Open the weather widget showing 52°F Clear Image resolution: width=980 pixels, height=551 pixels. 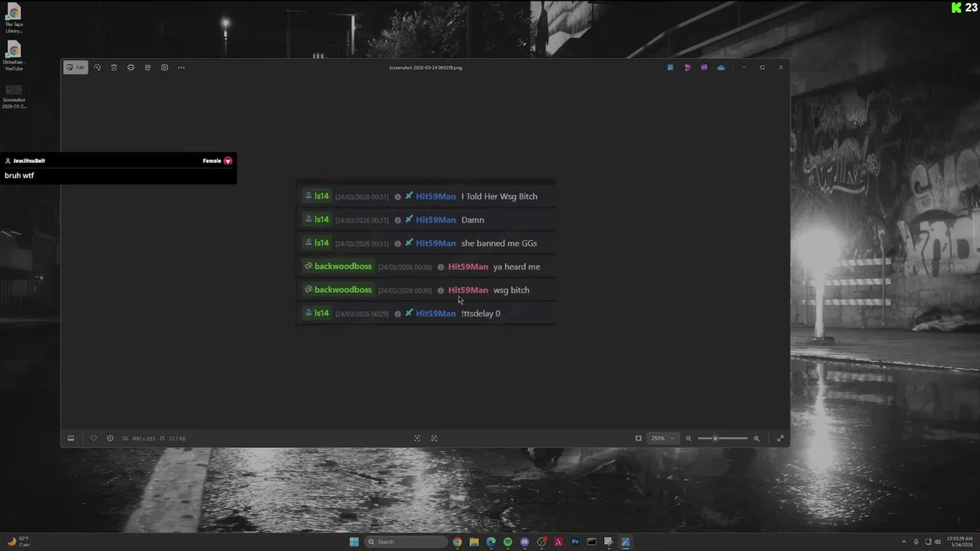coord(19,542)
